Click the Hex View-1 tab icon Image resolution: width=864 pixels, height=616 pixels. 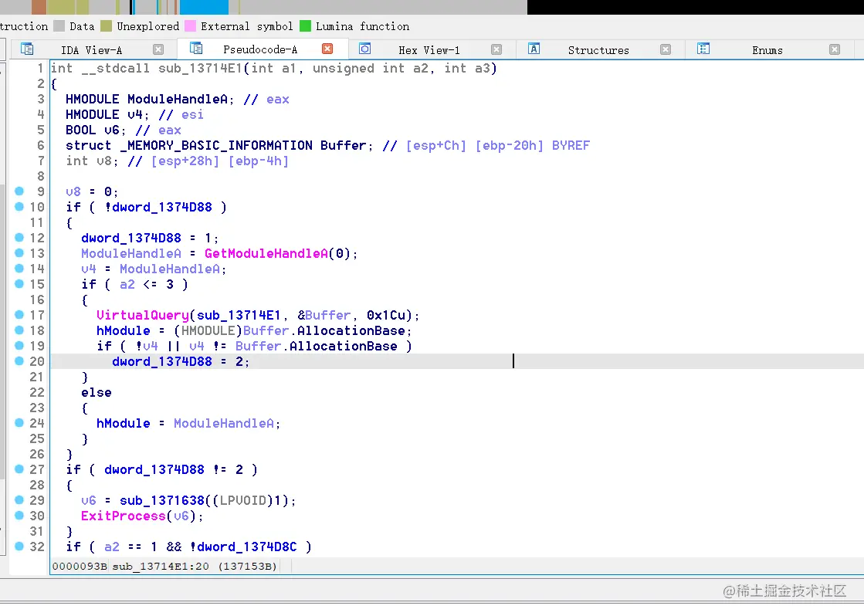point(364,49)
